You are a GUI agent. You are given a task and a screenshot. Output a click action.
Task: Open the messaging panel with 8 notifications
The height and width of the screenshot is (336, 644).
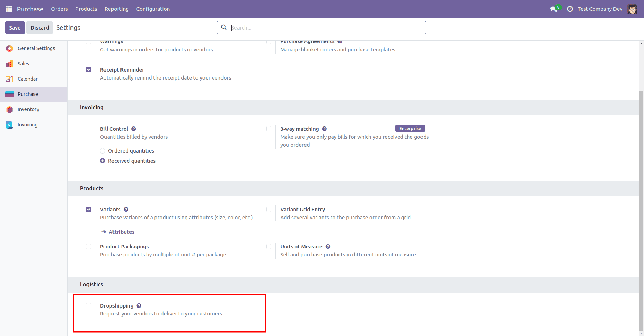(x=553, y=9)
